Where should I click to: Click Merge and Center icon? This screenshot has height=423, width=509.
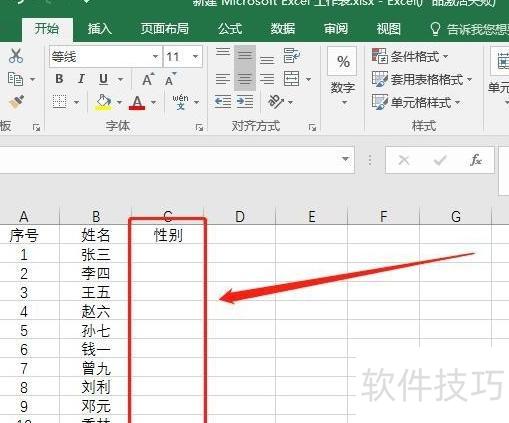[292, 79]
